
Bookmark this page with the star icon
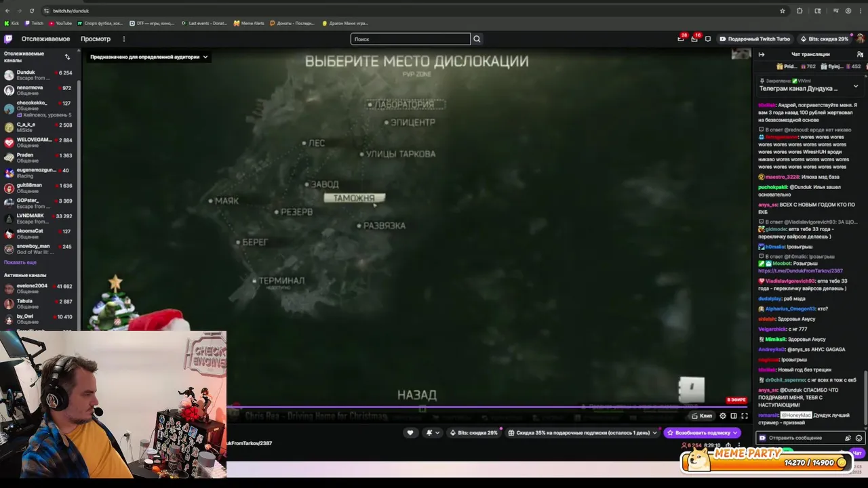point(783,11)
